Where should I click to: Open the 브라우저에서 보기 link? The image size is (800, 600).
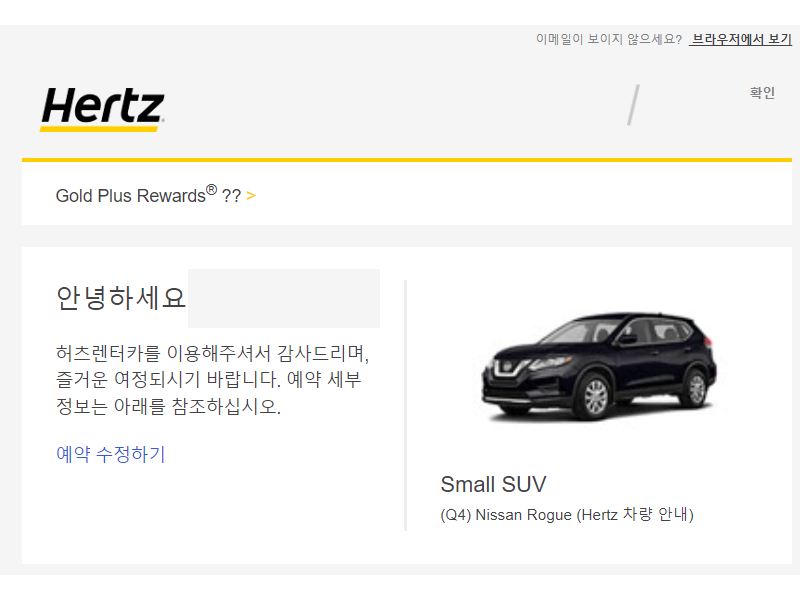740,39
